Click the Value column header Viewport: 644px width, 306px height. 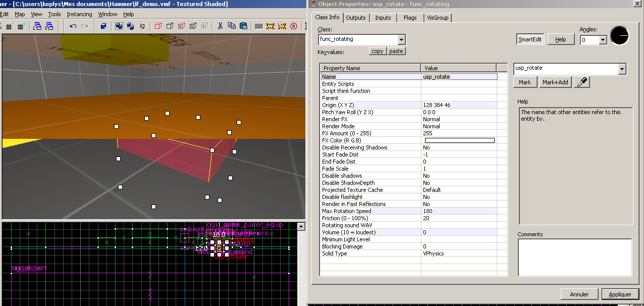[459, 68]
